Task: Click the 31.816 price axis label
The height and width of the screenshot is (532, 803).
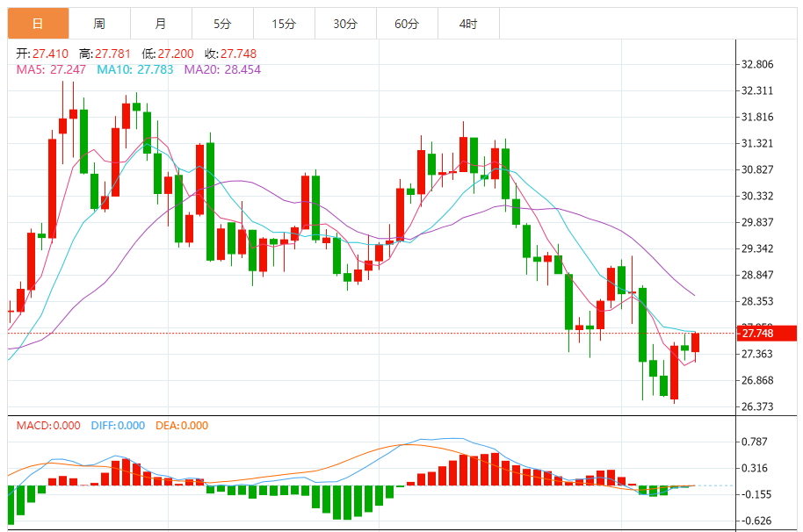Action: pyautogui.click(x=757, y=117)
